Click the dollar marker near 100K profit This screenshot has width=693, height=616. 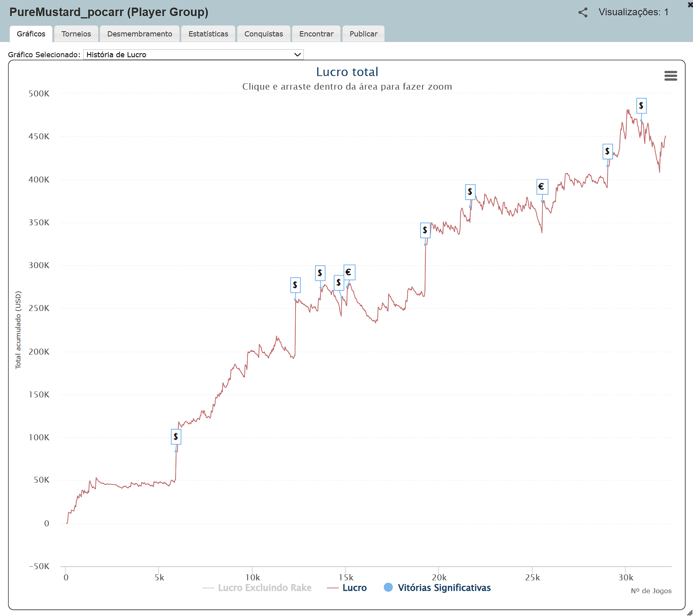pyautogui.click(x=176, y=437)
